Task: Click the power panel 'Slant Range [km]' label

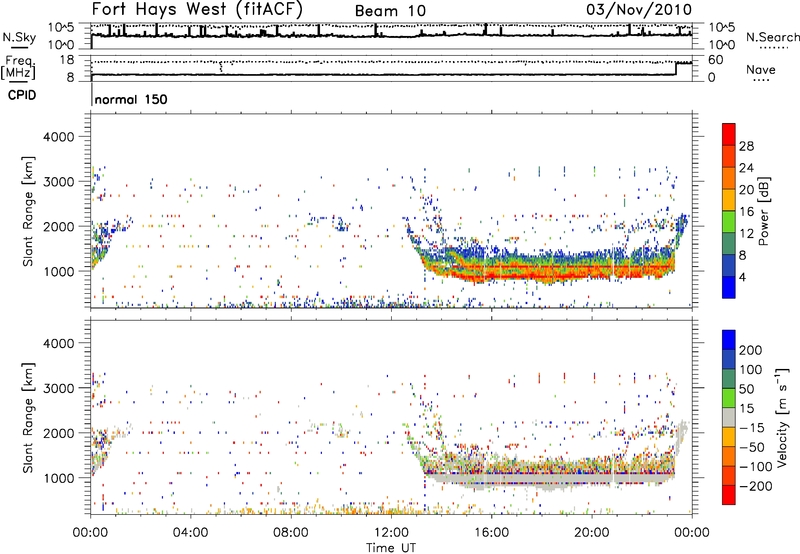Action: [28, 211]
